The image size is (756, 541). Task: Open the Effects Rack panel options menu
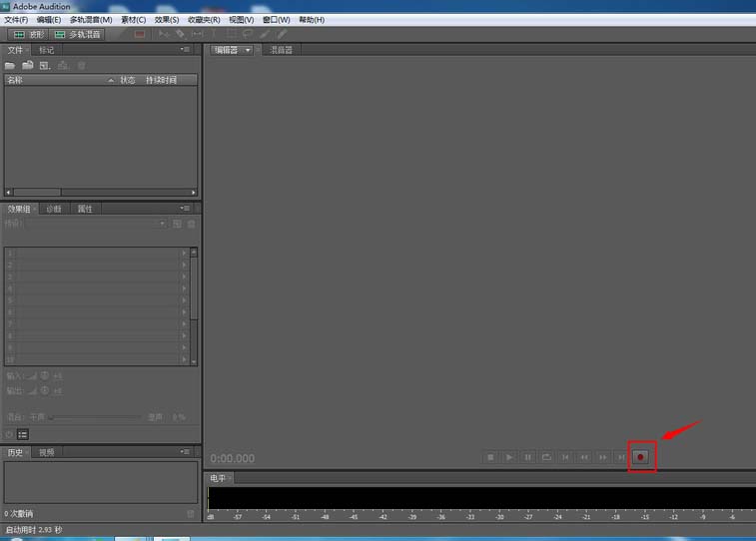click(185, 208)
